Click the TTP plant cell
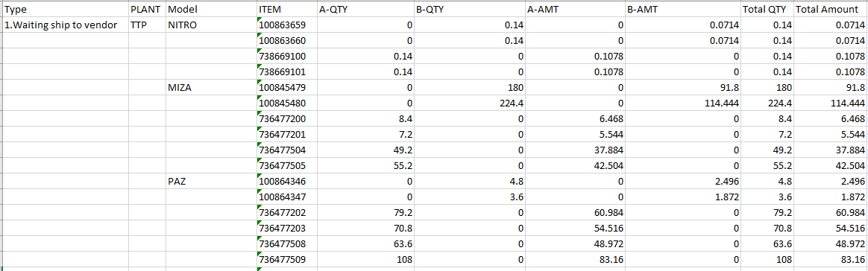The image size is (868, 271). pyautogui.click(x=147, y=25)
